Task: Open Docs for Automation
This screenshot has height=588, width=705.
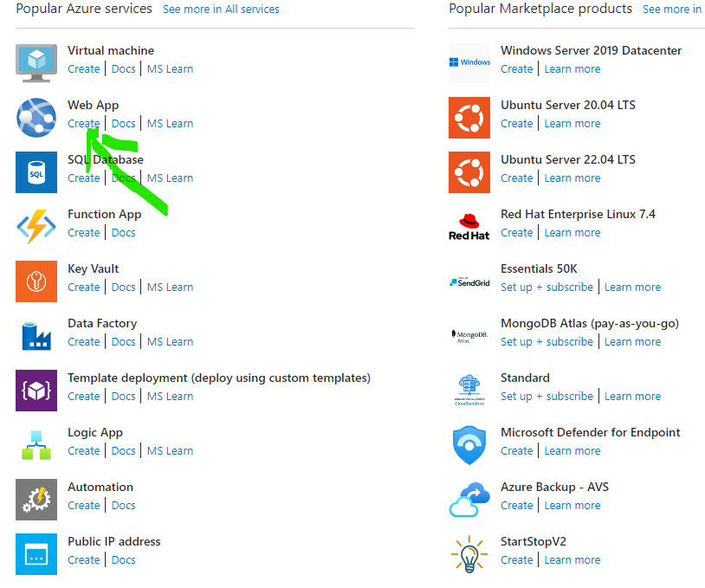Action: 123,505
